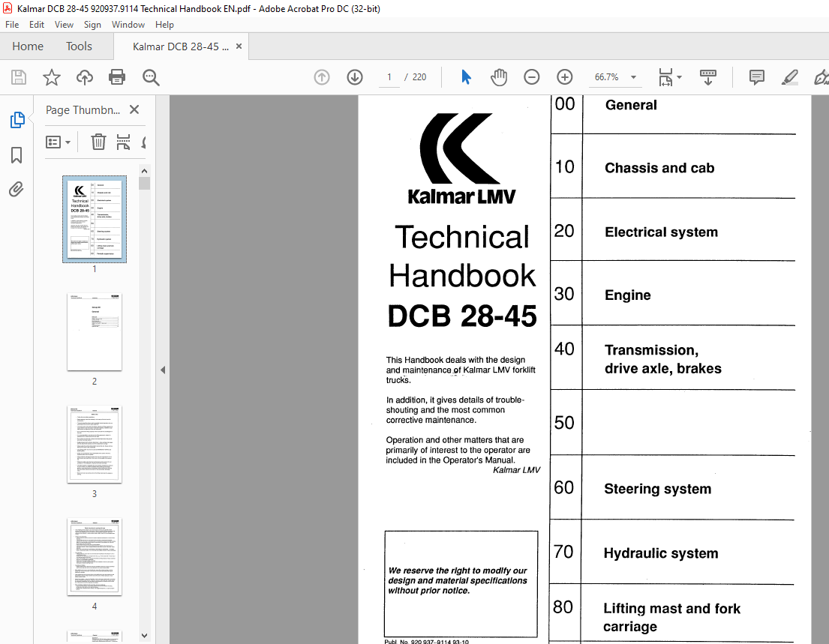Screen dimensions: 829x644
Task: Activate the selection arrow tool
Action: [x=466, y=77]
